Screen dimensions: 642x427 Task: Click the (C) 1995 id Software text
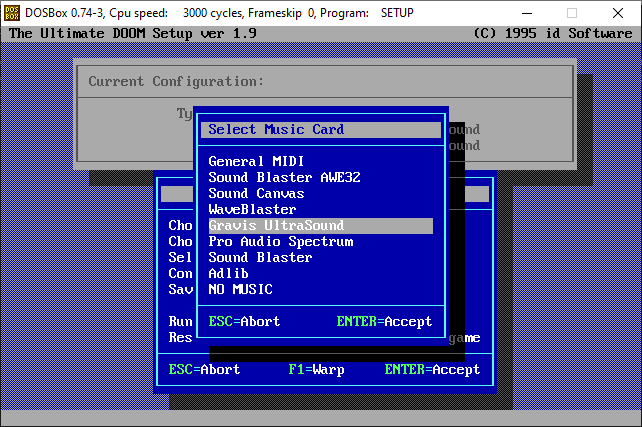click(553, 33)
